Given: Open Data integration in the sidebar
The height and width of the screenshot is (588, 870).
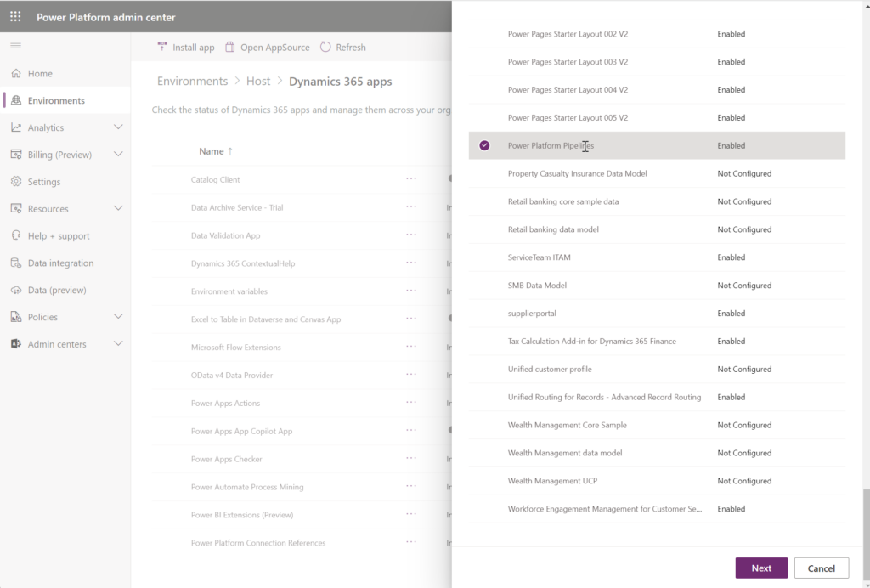Looking at the screenshot, I should [x=65, y=263].
